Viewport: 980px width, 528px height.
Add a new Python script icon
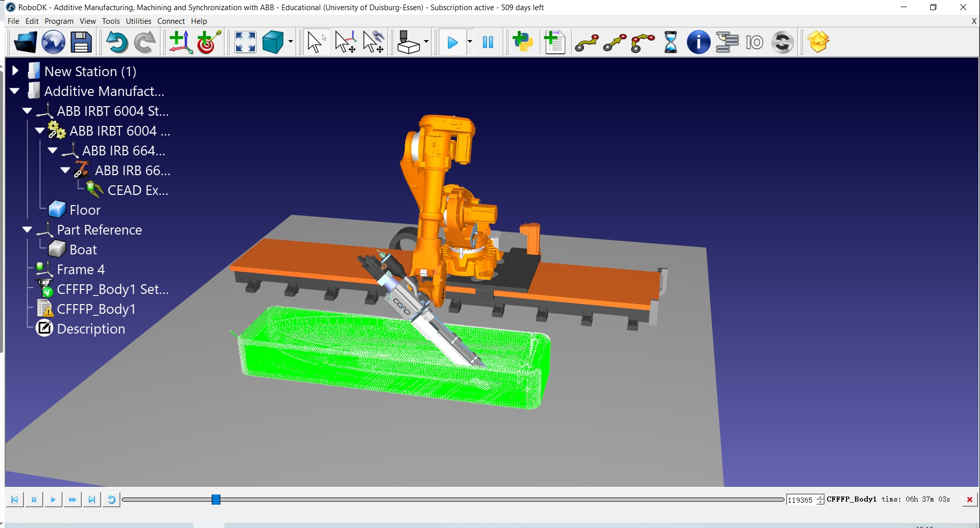click(x=522, y=42)
